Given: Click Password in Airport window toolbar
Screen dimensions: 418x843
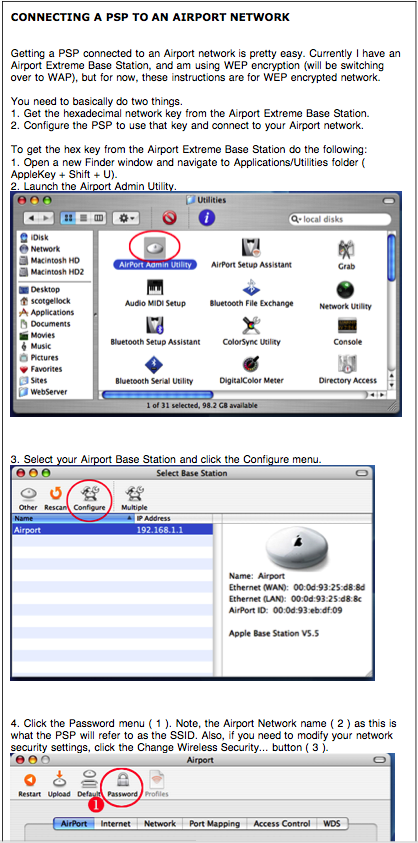Looking at the screenshot, I should 123,784.
